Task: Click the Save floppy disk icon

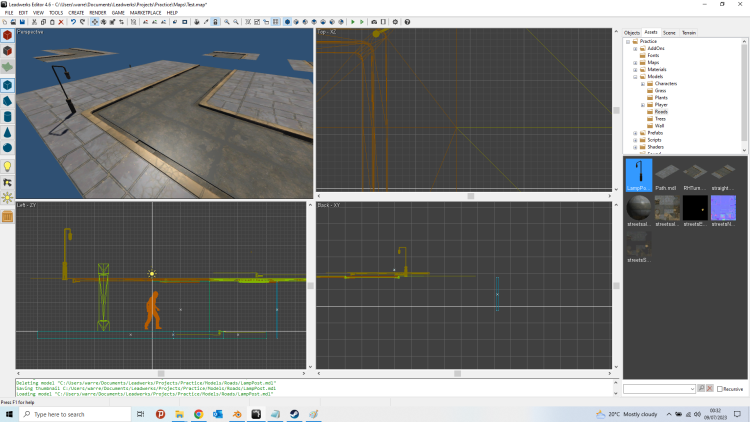Action: pyautogui.click(x=24, y=21)
